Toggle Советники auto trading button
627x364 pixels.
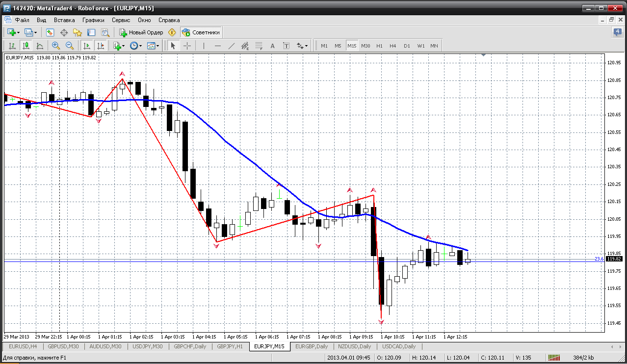point(201,32)
